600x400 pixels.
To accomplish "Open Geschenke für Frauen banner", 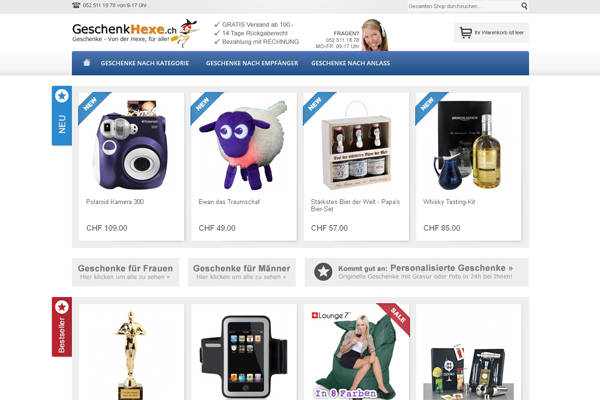I will pyautogui.click(x=126, y=272).
